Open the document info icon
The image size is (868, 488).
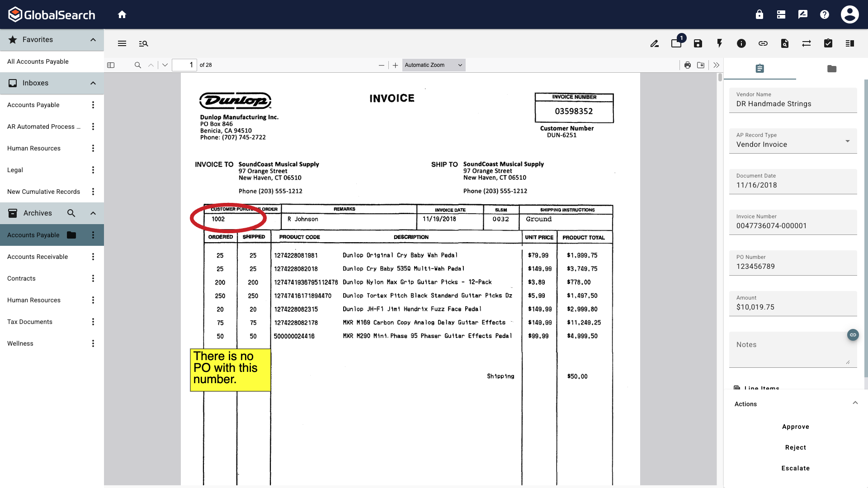741,43
